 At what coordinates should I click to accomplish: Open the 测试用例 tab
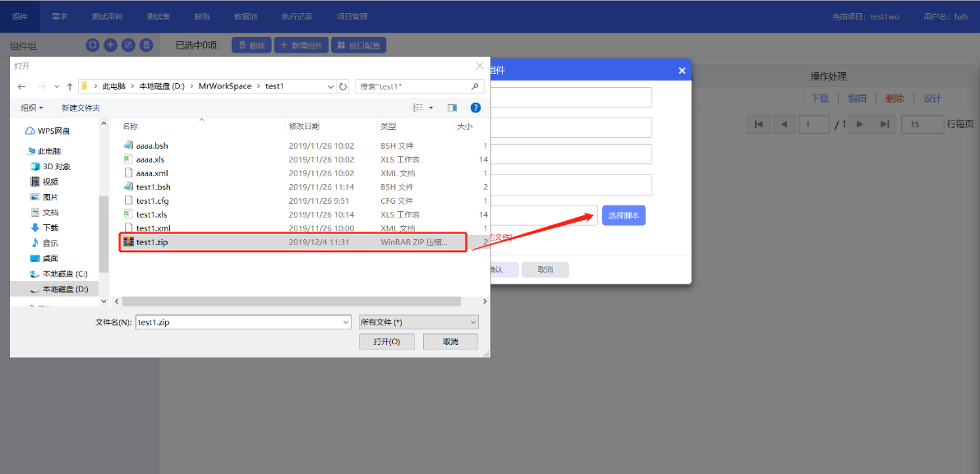[x=107, y=16]
